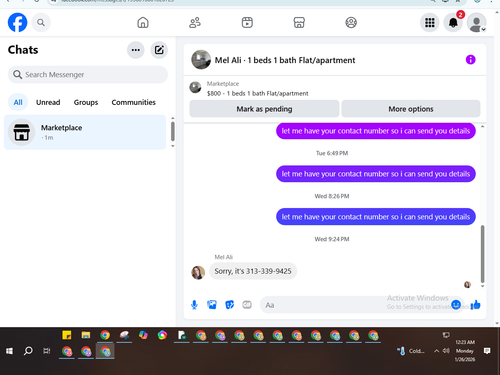Screen dimensions: 500x375
Task: Open the weather Cold widget on taskbar
Action: (411, 351)
